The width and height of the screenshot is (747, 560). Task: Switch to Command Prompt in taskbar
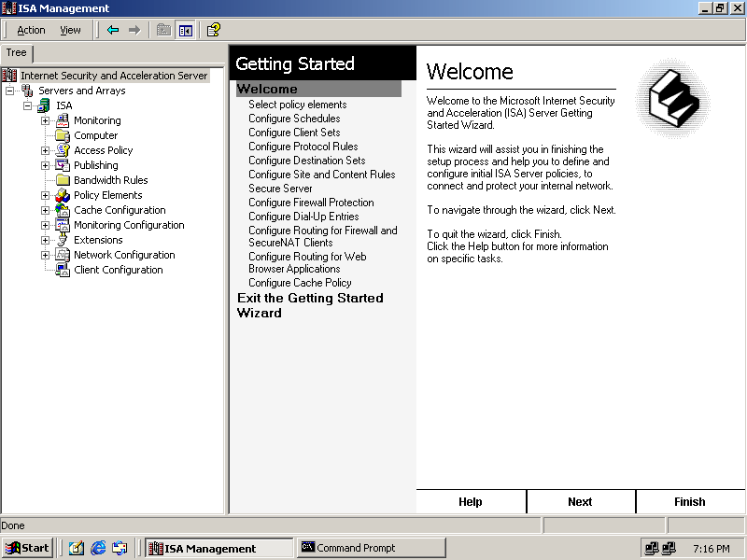coord(371,548)
